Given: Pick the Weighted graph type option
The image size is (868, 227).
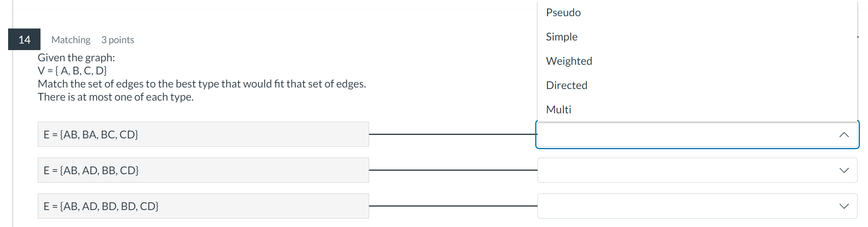Looking at the screenshot, I should 569,61.
